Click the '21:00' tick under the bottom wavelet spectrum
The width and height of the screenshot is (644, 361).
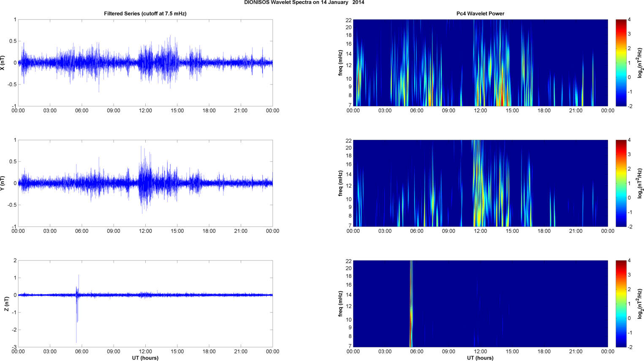(x=576, y=352)
